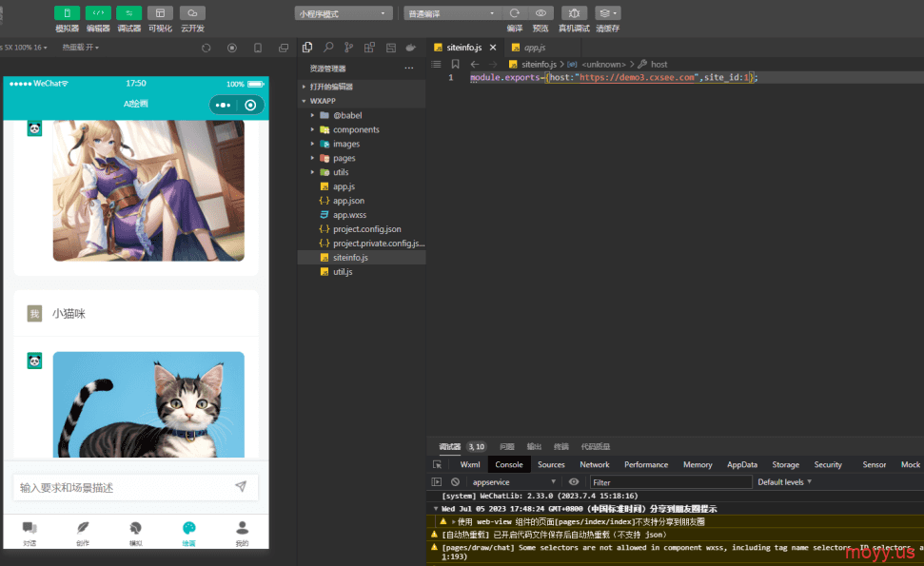Open the appservice context dropdown
Screen dimensions: 924x566
[514, 481]
